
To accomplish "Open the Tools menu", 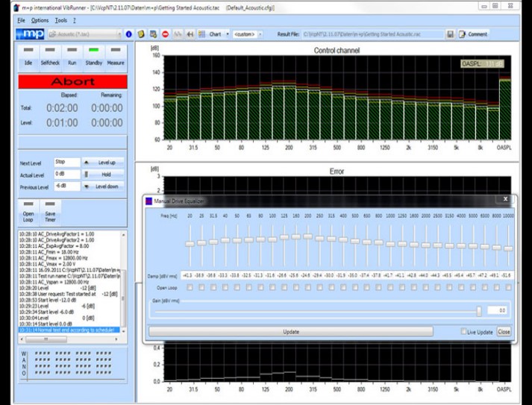I will tap(61, 20).
